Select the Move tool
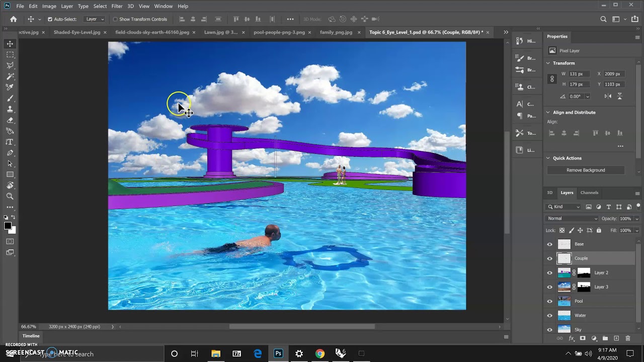This screenshot has height=362, width=644. (10, 44)
